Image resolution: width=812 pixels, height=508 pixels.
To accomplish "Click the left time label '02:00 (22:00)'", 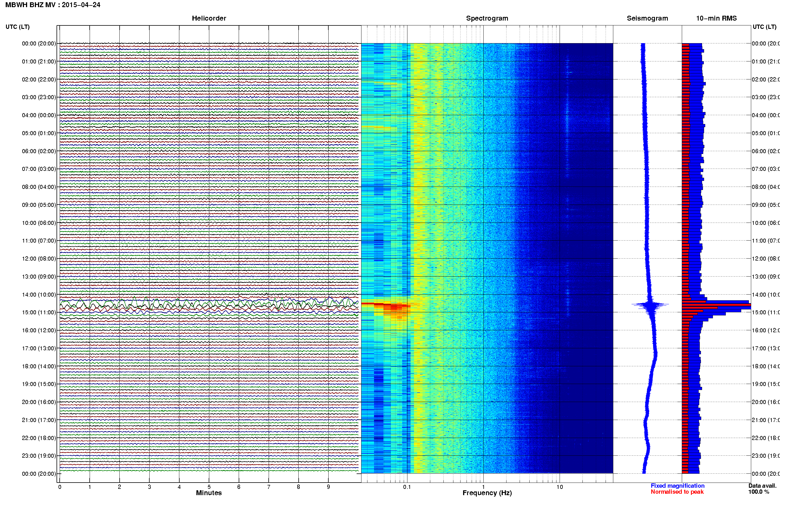I will 39,79.
